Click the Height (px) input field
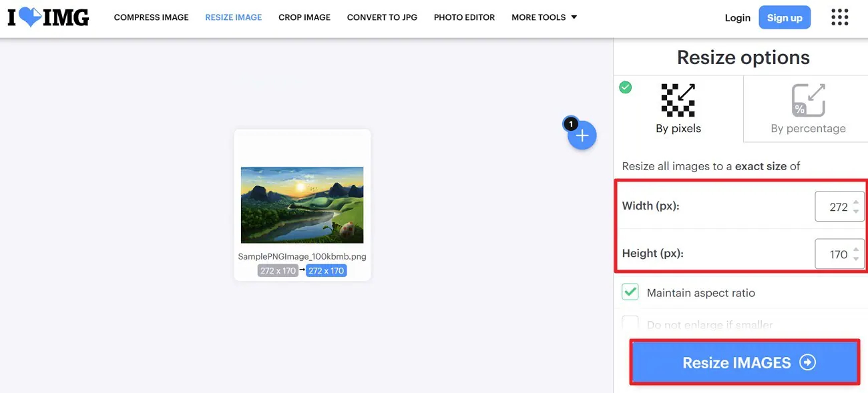This screenshot has width=868, height=393. [839, 254]
